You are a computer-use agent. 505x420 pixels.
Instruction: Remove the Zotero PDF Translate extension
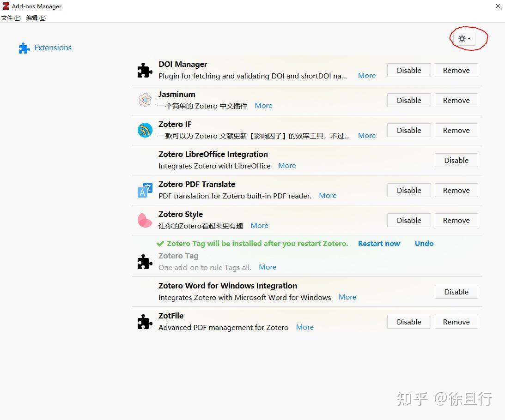[456, 190]
